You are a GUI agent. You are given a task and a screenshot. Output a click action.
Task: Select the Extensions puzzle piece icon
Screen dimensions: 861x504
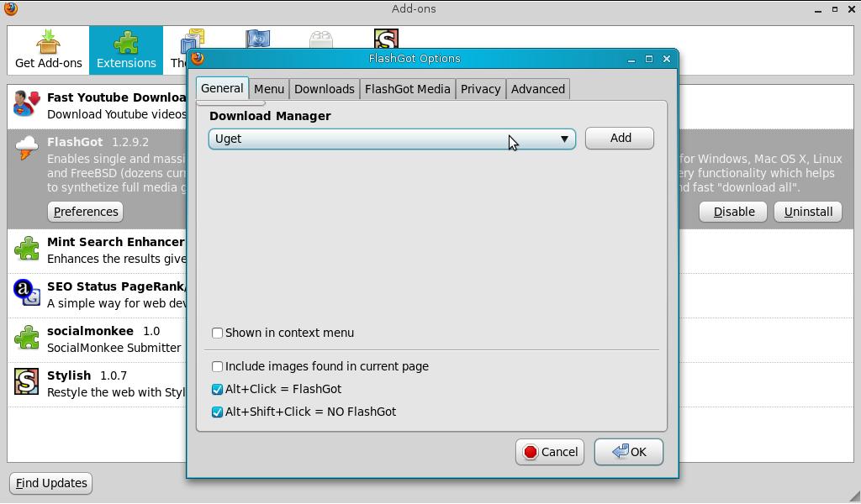click(x=125, y=40)
